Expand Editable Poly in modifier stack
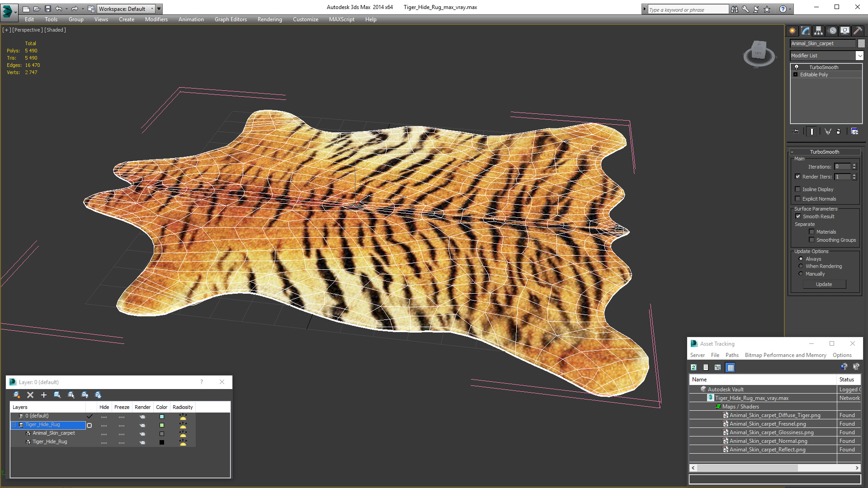The height and width of the screenshot is (488, 868). [795, 75]
